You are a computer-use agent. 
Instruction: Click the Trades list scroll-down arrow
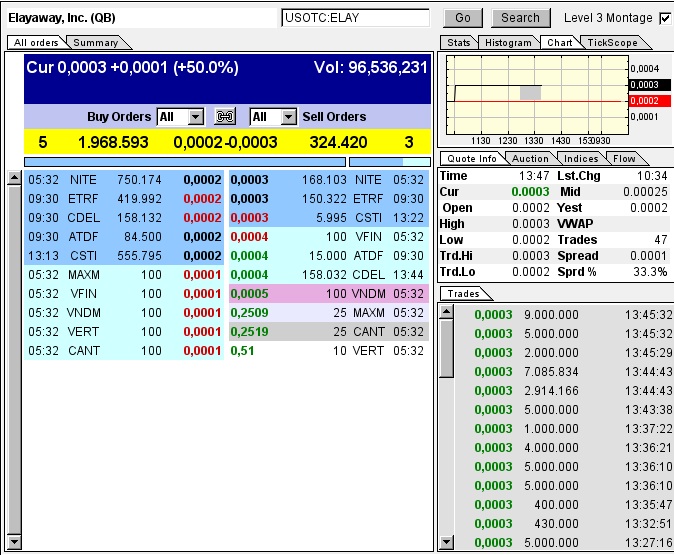[x=446, y=542]
